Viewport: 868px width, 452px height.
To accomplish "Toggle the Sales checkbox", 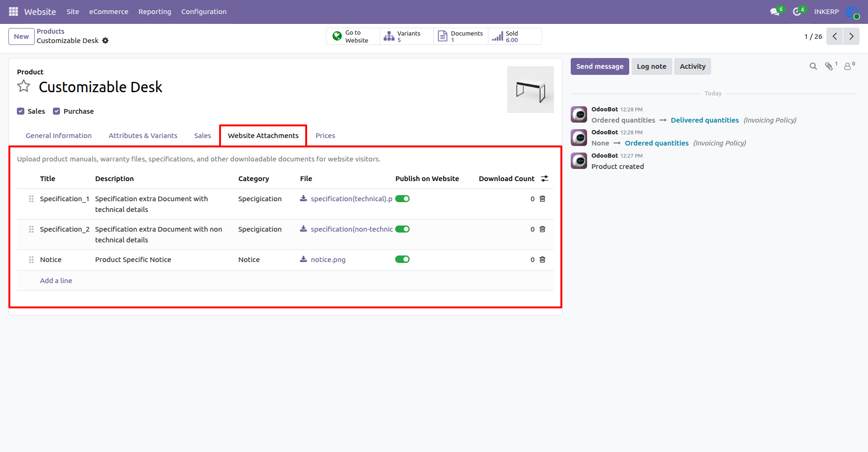I will pos(21,111).
